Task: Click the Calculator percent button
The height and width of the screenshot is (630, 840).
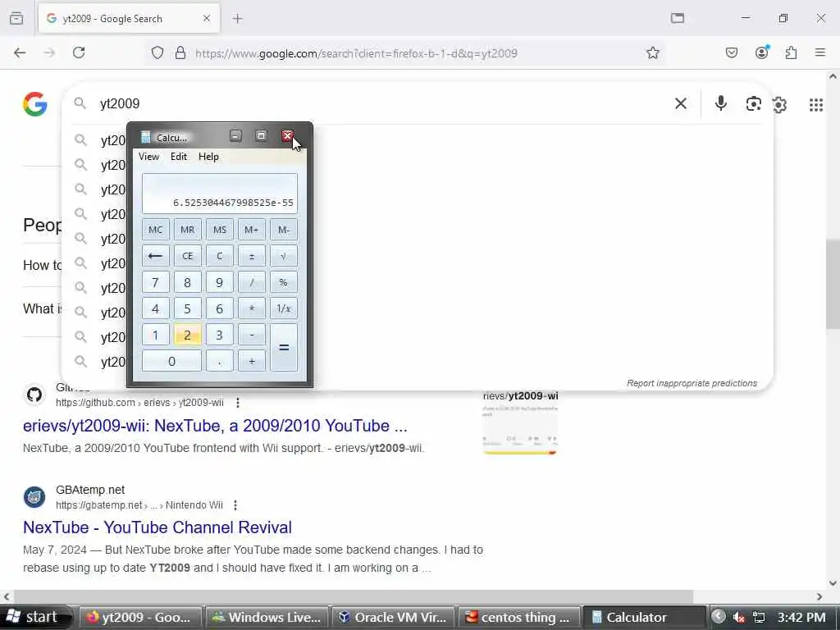Action: click(283, 282)
